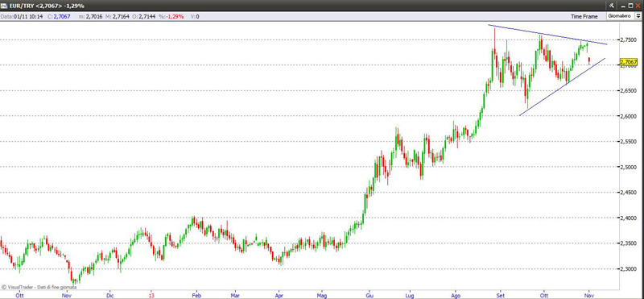Click the 2,7500 price axis label
644x299 pixels.
(x=629, y=40)
